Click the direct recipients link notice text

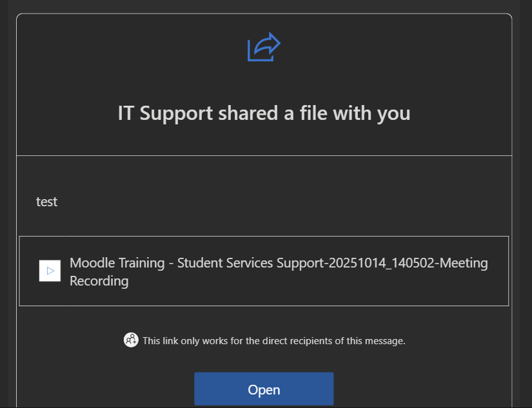click(x=274, y=340)
